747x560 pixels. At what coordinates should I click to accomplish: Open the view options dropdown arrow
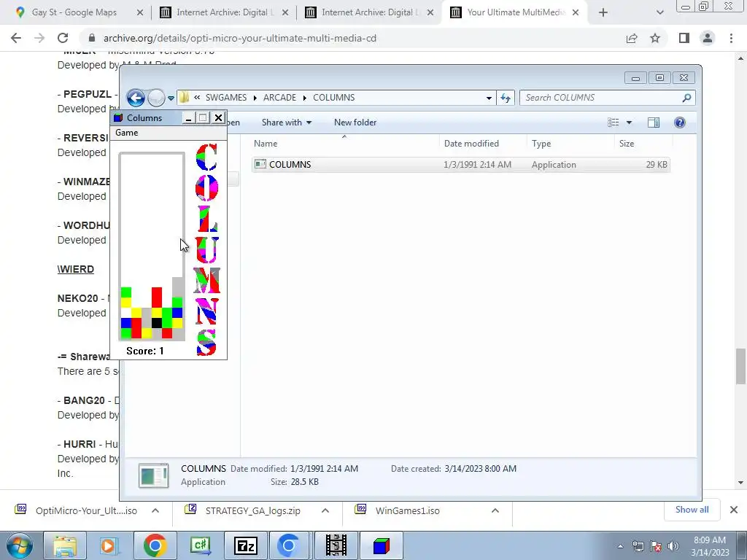coord(629,122)
